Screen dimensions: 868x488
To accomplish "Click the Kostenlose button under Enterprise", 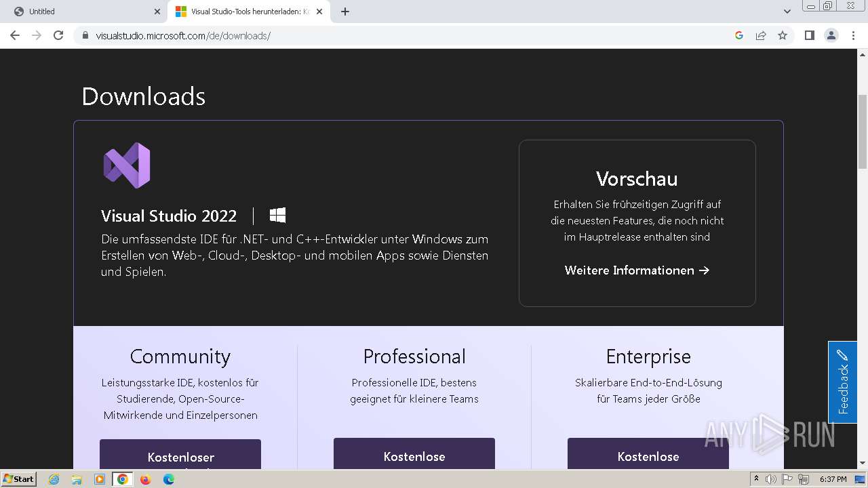I will point(648,454).
